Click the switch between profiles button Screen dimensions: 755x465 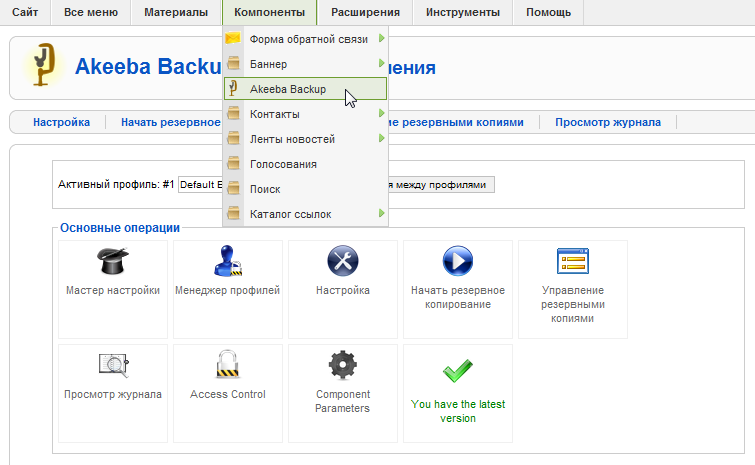tap(441, 185)
